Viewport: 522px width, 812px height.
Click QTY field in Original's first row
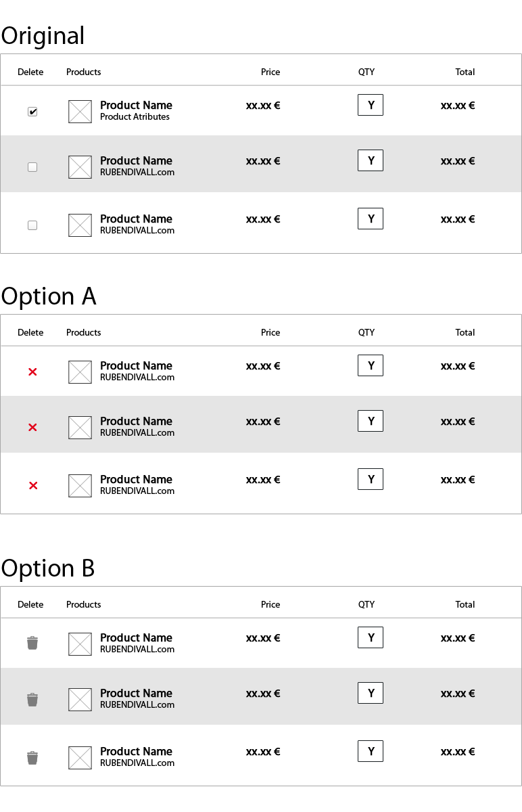click(371, 105)
